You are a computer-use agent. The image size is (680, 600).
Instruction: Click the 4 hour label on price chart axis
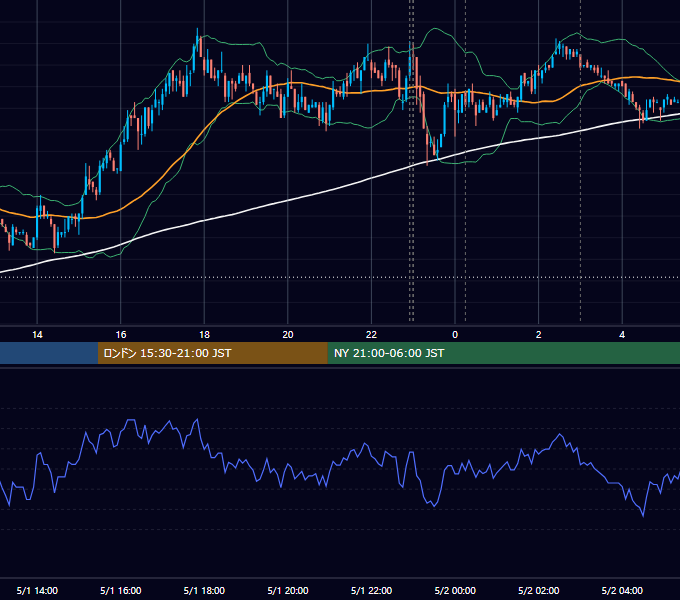pos(622,335)
